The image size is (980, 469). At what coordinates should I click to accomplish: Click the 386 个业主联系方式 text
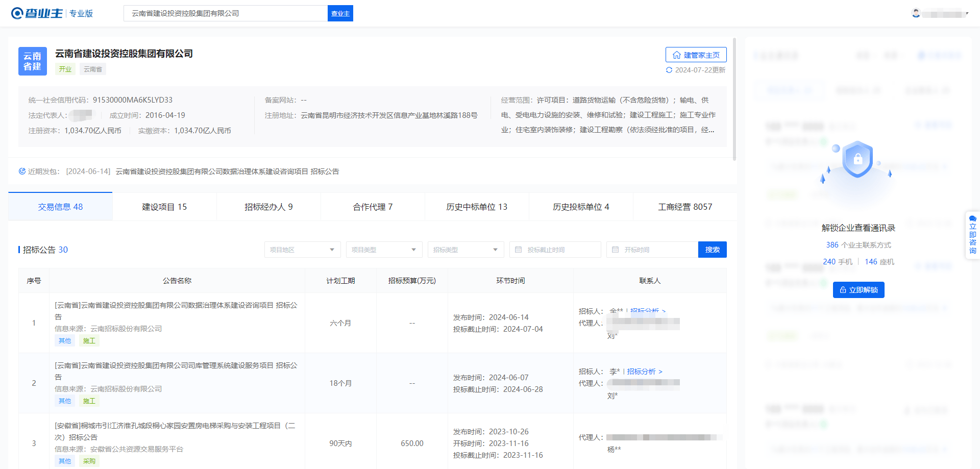pos(859,245)
